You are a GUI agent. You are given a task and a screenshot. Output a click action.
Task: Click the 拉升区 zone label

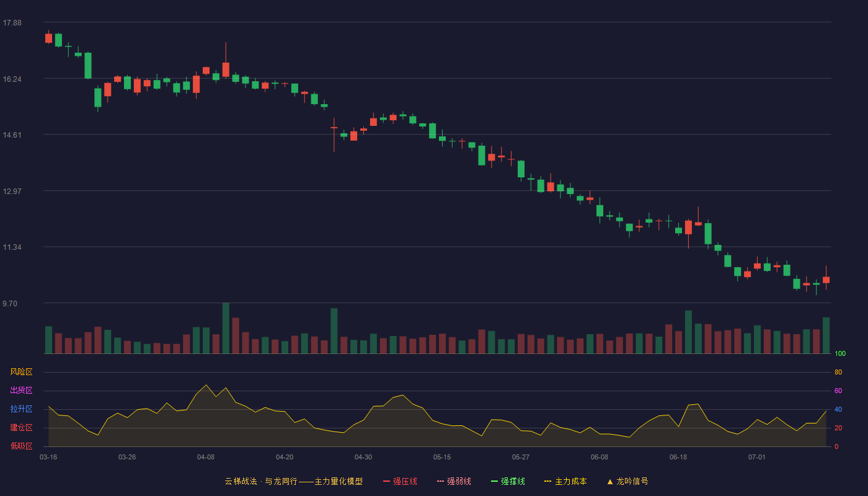21,409
